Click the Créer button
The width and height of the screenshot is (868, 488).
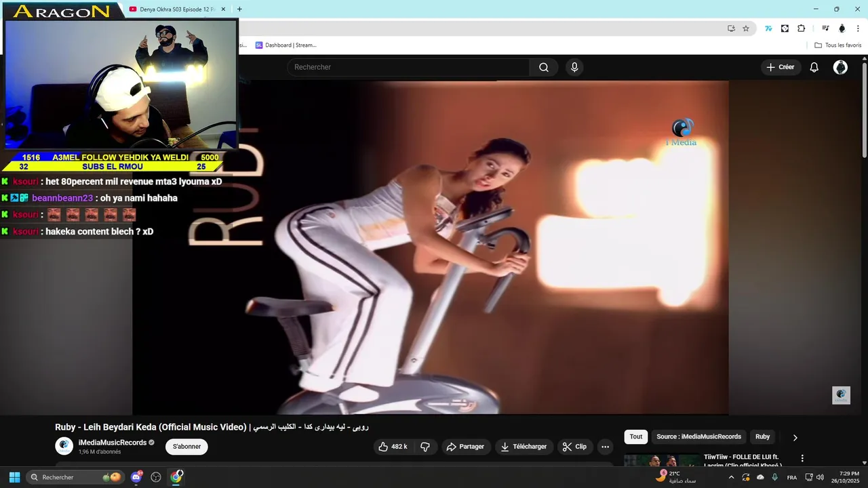click(x=781, y=67)
